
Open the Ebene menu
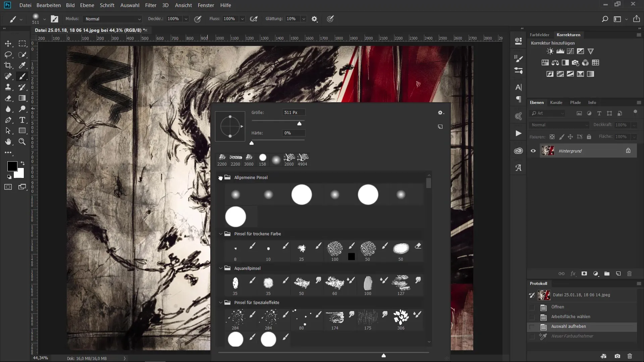click(x=87, y=5)
